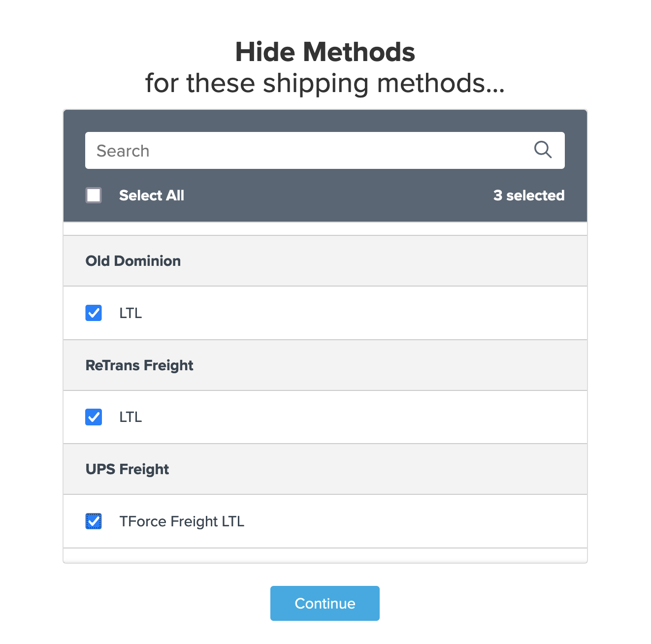Uncheck LTL under Old Dominion
This screenshot has width=651, height=644.
click(x=94, y=313)
